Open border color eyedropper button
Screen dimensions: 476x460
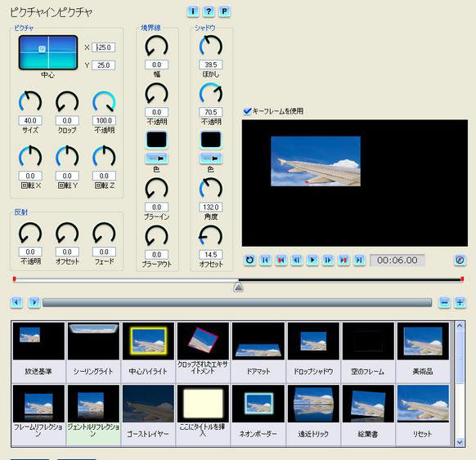coord(157,159)
